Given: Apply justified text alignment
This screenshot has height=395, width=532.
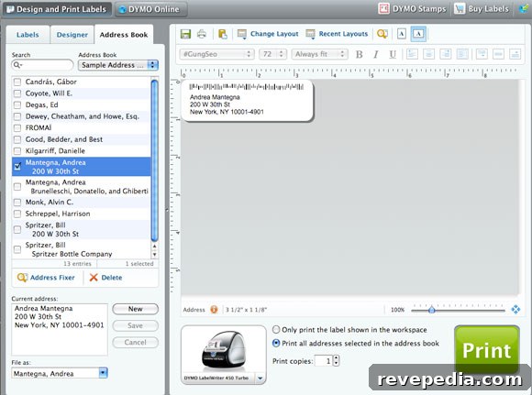Looking at the screenshot, I should coord(462,54).
